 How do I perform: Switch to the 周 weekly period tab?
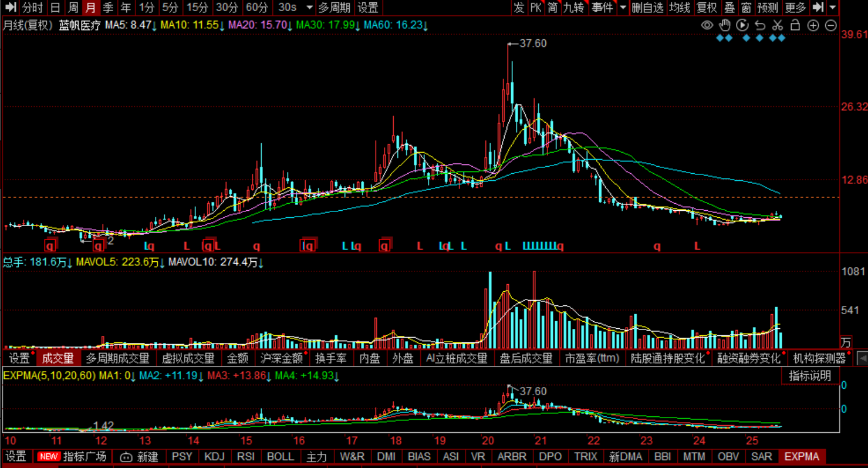73,8
